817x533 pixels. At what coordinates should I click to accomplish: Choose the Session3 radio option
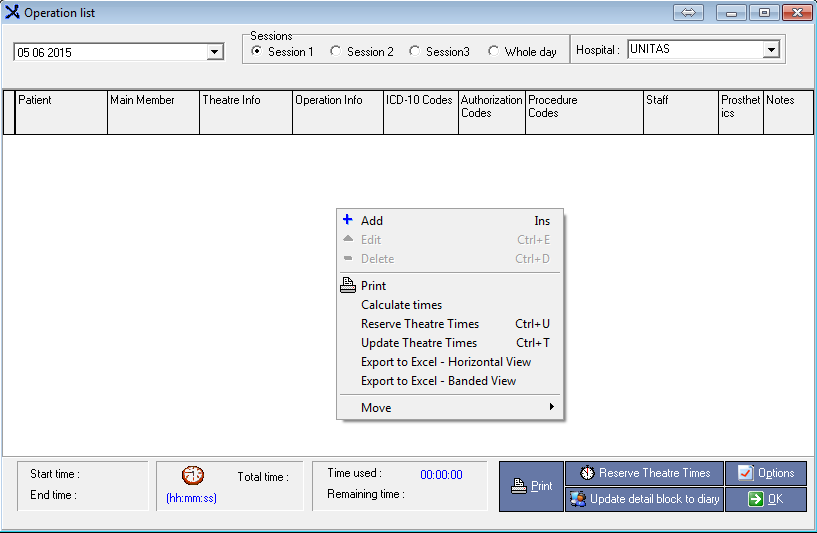(x=415, y=51)
